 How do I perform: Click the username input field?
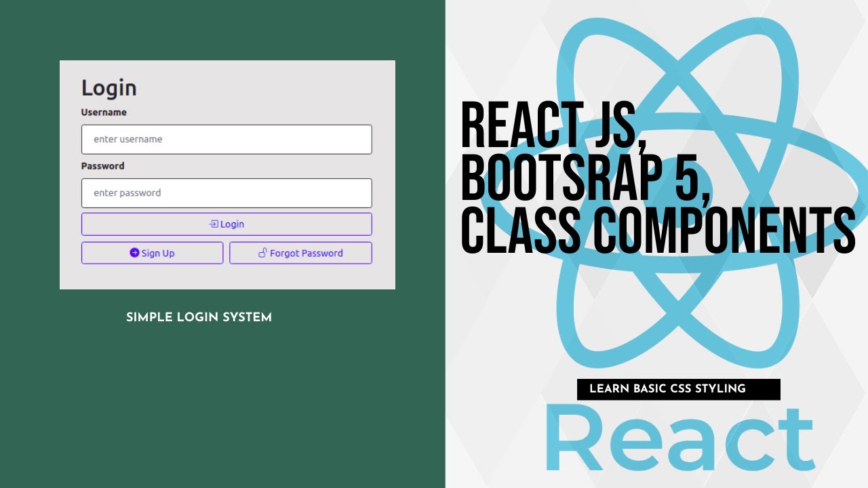[226, 139]
